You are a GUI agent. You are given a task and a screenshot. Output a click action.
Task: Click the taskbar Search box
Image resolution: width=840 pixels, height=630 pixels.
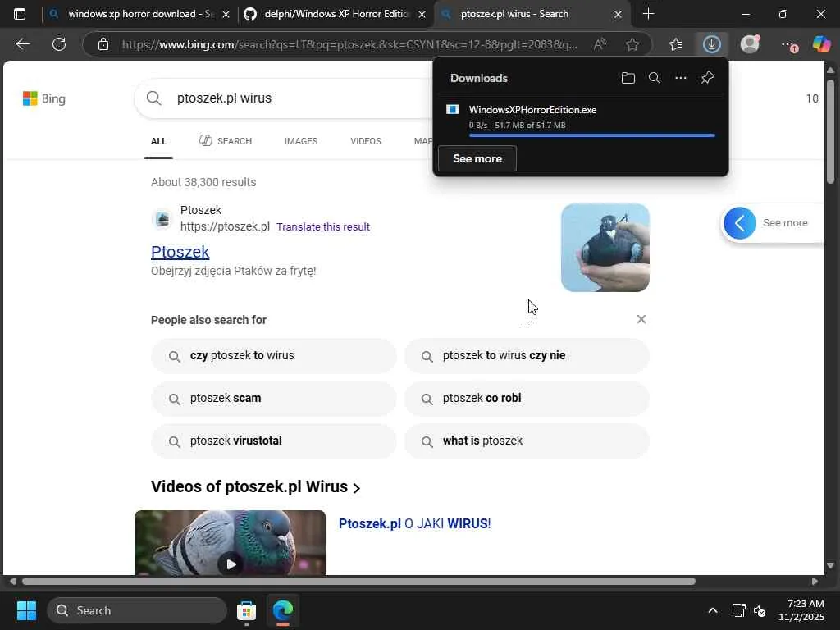137,610
